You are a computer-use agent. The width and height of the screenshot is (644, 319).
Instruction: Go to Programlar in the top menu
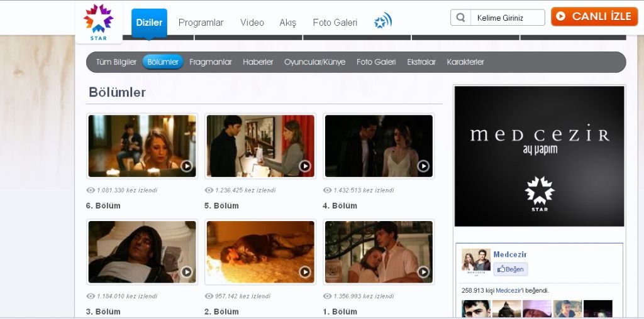pyautogui.click(x=201, y=23)
